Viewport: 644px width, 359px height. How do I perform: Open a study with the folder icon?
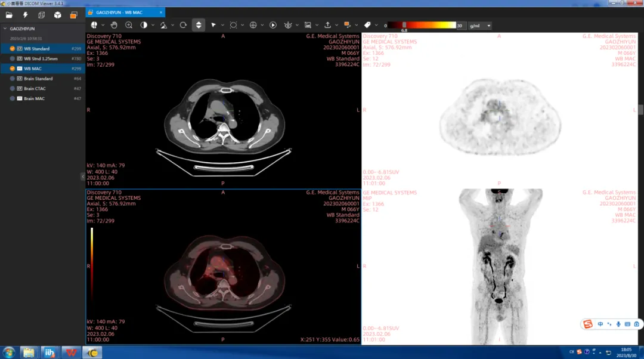[9, 15]
